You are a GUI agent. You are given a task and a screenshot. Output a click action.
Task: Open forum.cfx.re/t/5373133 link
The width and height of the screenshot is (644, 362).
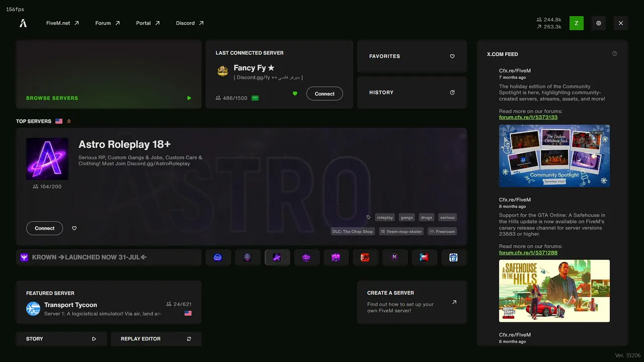click(528, 117)
